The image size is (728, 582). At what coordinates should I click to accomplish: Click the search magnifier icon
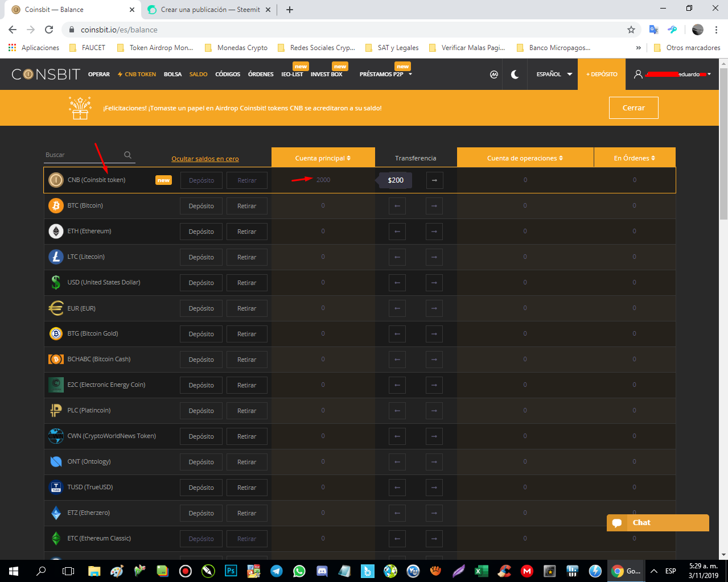point(127,155)
